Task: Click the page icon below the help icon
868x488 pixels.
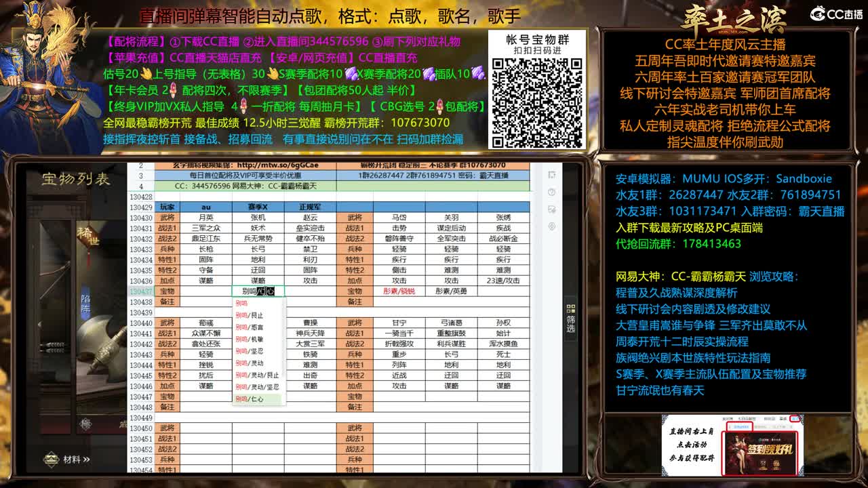Action: (x=551, y=209)
